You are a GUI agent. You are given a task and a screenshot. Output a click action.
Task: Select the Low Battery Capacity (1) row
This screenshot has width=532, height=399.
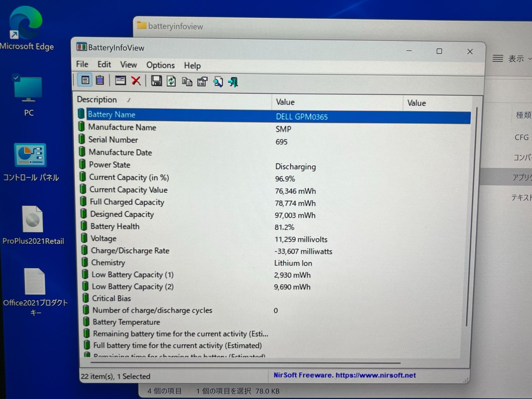pos(274,275)
